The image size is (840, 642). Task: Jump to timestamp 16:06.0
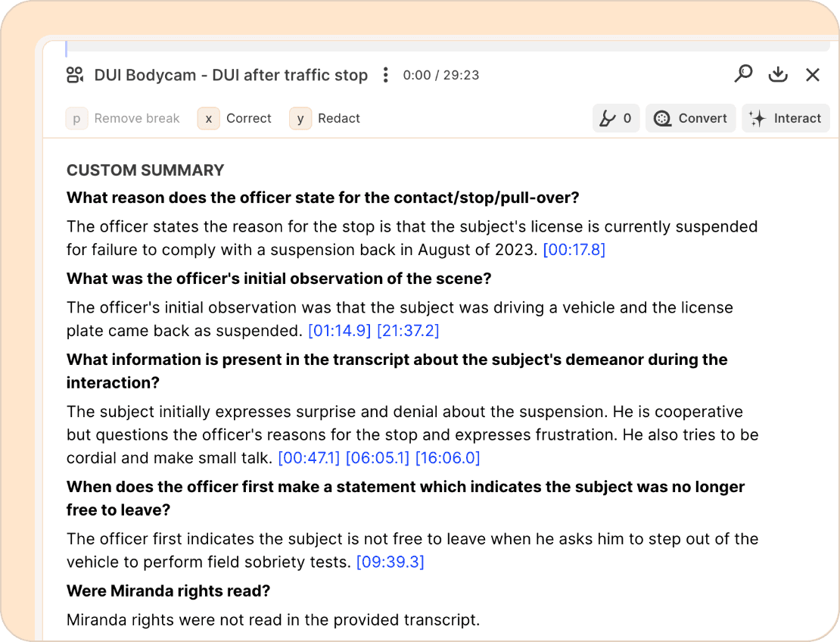(446, 457)
